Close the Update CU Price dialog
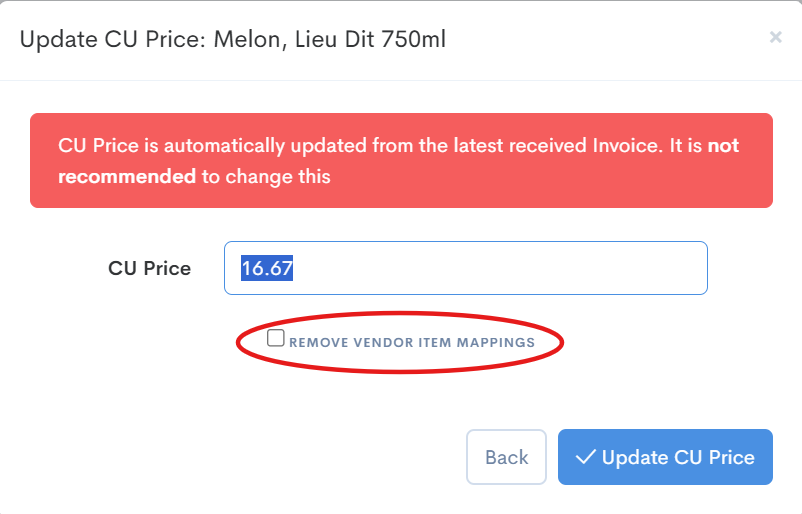The height and width of the screenshot is (514, 802). pos(775,37)
